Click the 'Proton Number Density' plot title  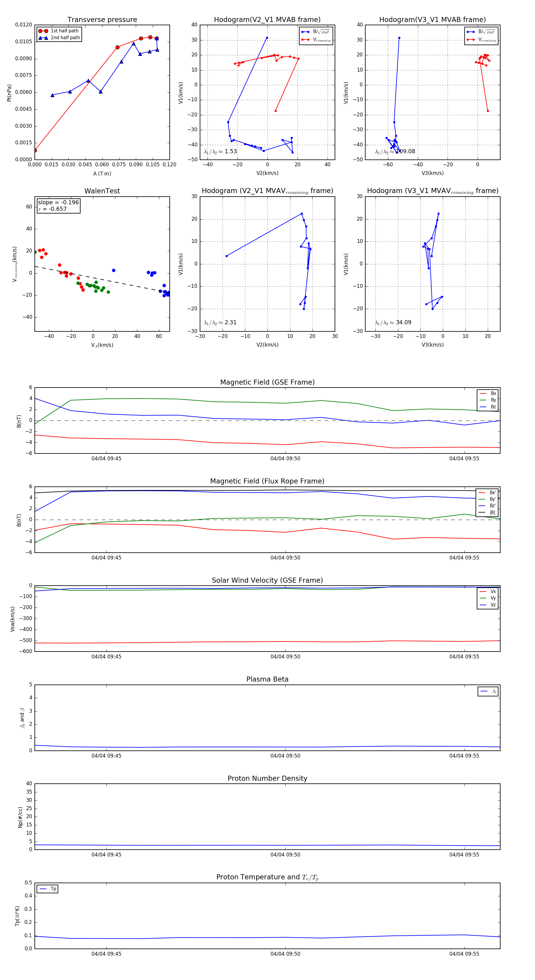[x=267, y=778]
